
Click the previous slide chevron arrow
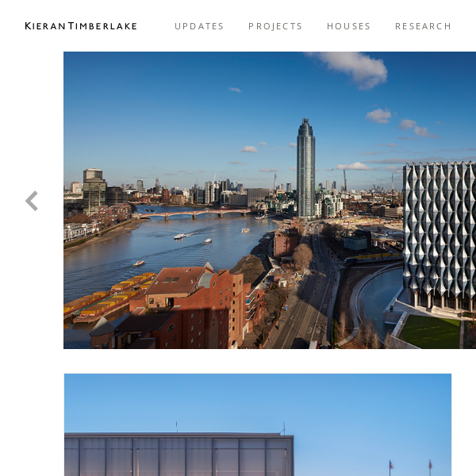point(32,201)
